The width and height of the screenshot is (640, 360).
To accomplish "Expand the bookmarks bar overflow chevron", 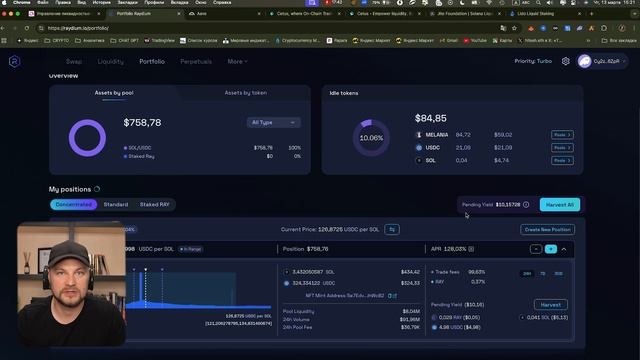I will pyautogui.click(x=588, y=40).
